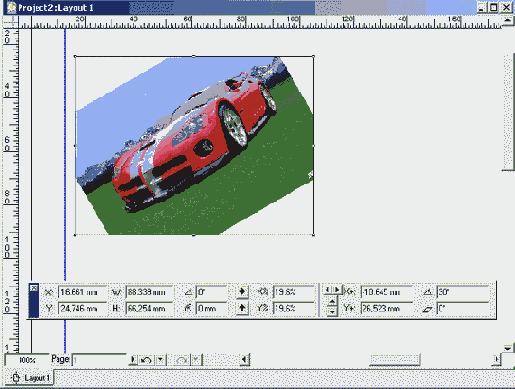
Task: Click the undo arrow icon
Action: (146, 360)
